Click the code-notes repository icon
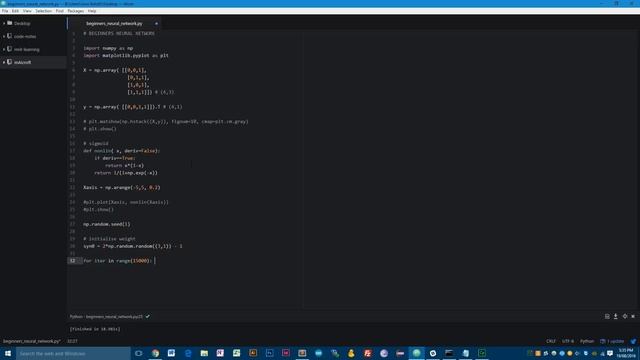 click(9, 36)
